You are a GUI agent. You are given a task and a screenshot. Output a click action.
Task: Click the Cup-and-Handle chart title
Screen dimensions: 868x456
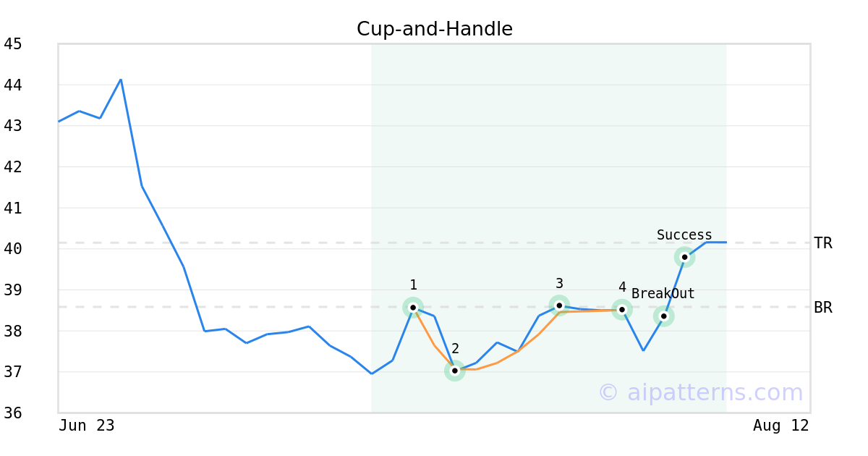click(435, 30)
